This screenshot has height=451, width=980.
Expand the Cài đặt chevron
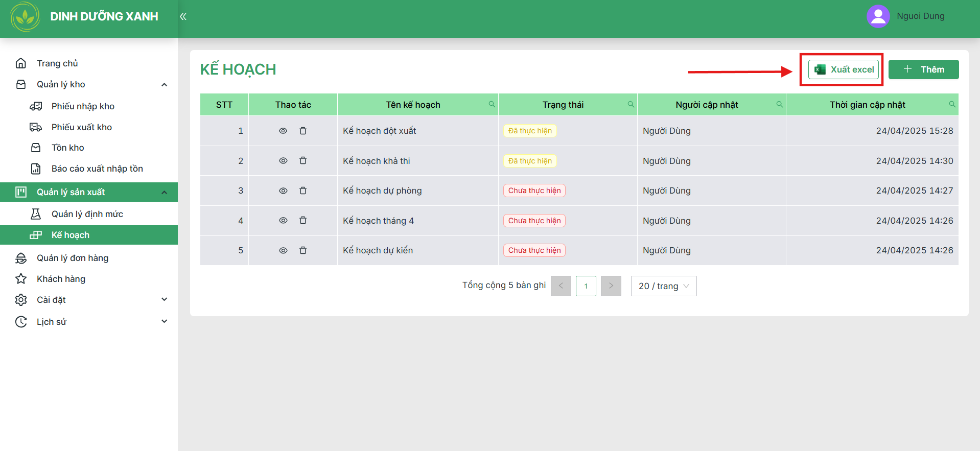[164, 299]
